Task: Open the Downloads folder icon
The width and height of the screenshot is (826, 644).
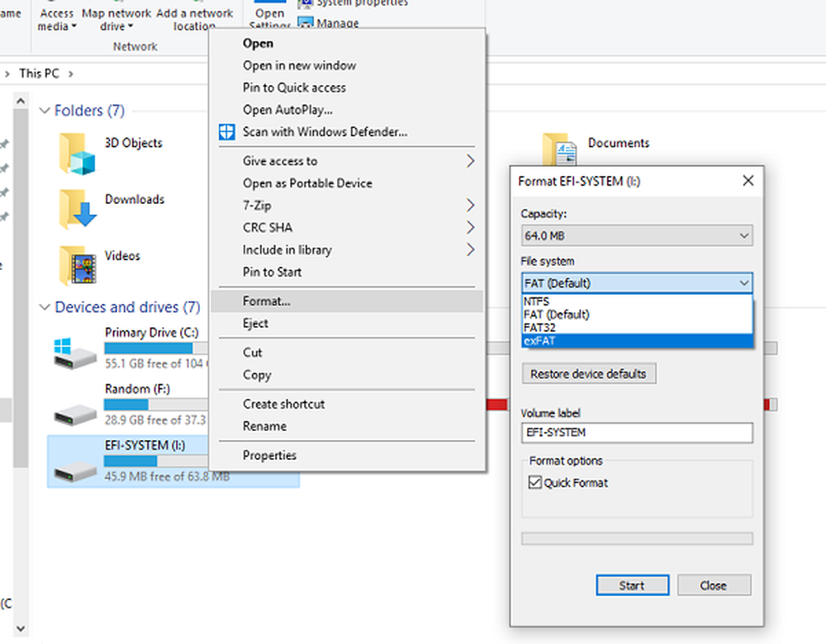Action: click(77, 210)
